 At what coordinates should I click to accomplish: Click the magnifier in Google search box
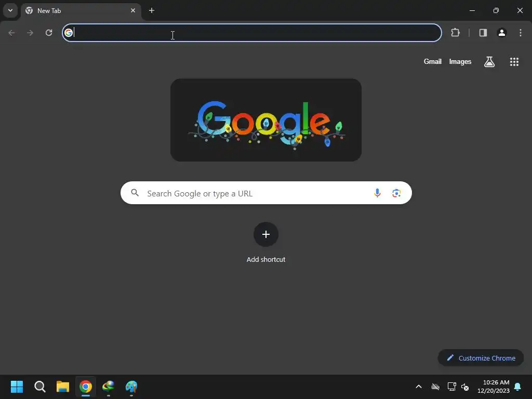point(135,193)
